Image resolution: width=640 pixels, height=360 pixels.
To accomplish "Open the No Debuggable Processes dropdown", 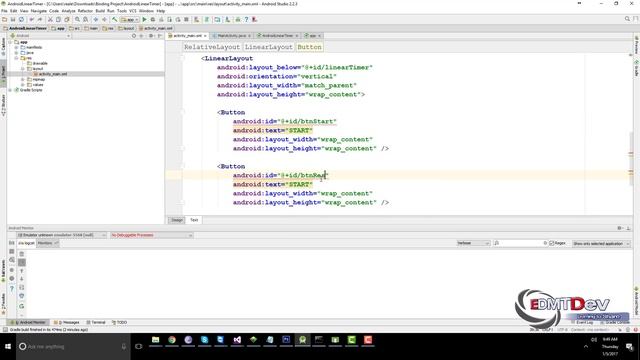I will pos(151,236).
